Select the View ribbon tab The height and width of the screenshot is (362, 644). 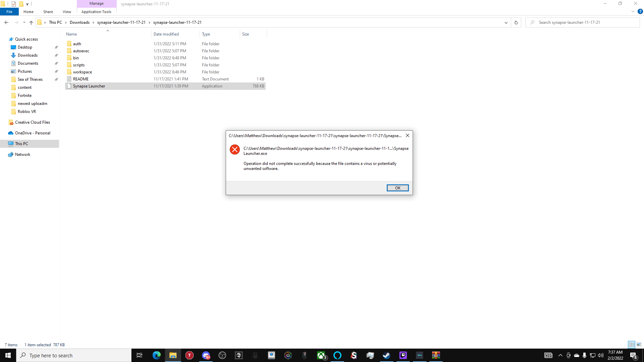67,12
